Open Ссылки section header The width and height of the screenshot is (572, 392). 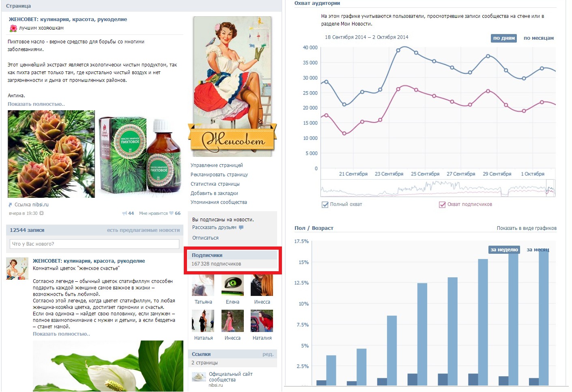point(201,354)
